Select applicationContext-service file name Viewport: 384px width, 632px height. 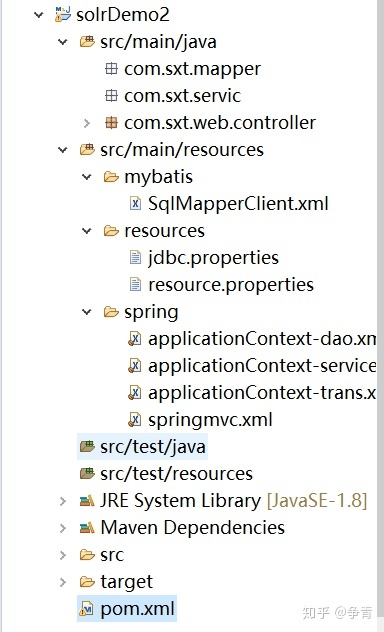[x=262, y=366]
